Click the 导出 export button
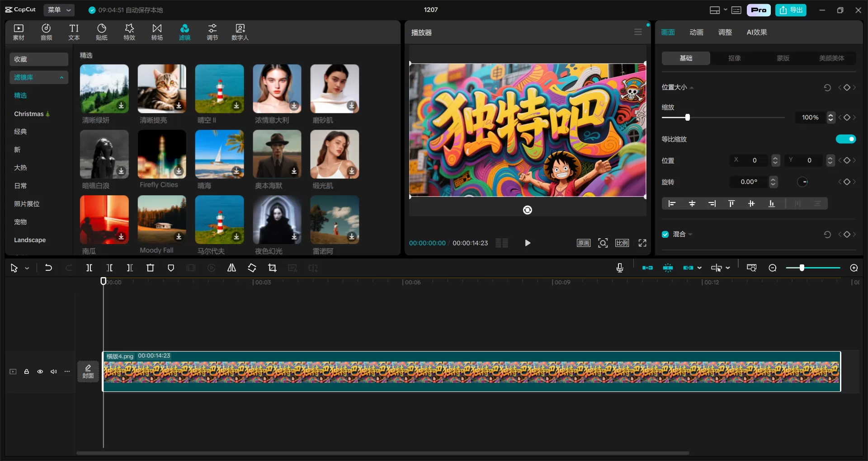This screenshot has height=461, width=868. (x=791, y=10)
